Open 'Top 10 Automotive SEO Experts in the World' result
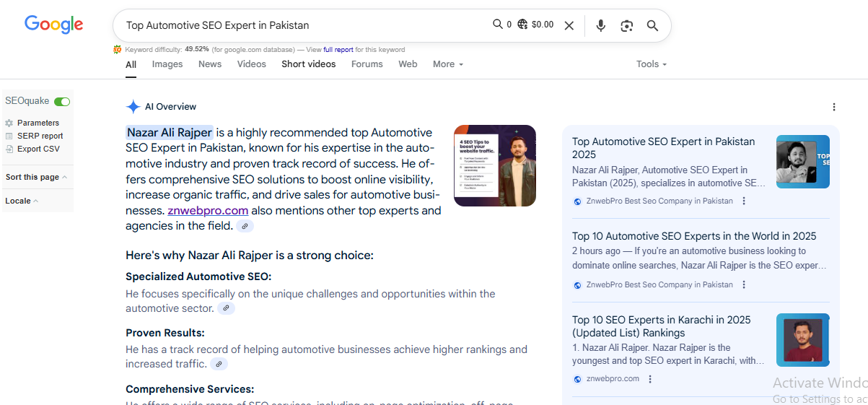Image resolution: width=868 pixels, height=405 pixels. click(x=694, y=236)
